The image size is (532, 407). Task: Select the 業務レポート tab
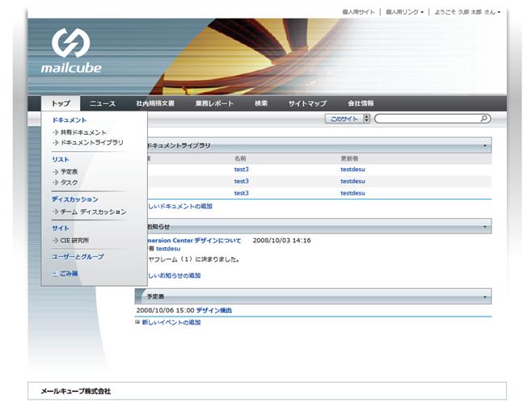214,104
